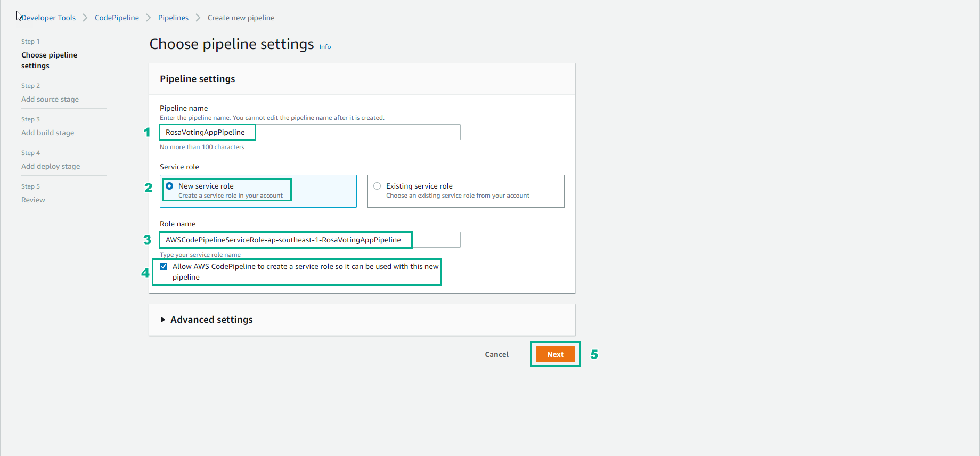980x456 pixels.
Task: Open the Developer Tools breadcrumb link
Action: point(48,18)
